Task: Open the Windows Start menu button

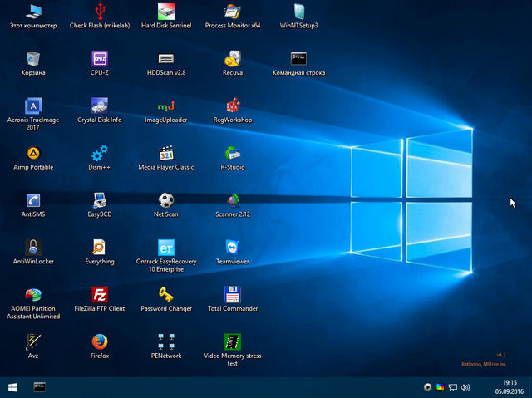Action: (13, 387)
